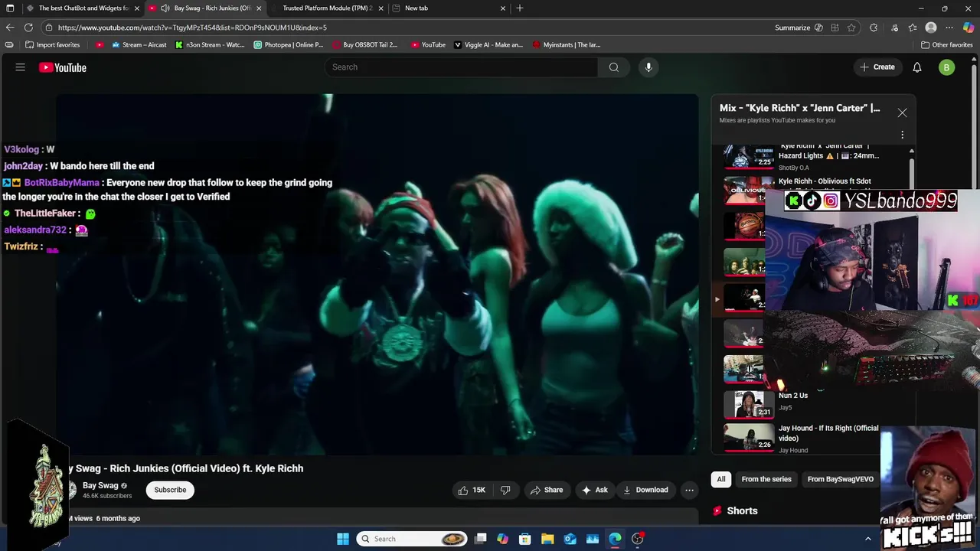Show hidden system tray icons
Screen dimensions: 980x551
coord(867,539)
